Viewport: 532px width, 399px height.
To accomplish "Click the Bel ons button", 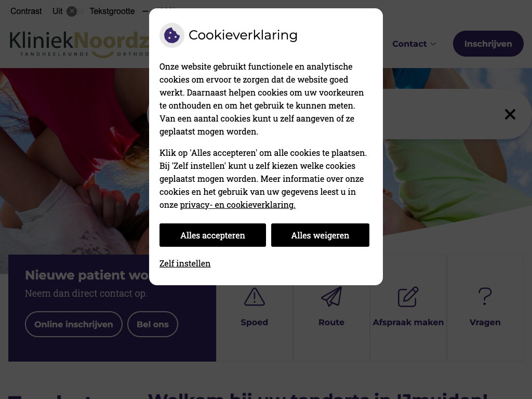I will click(153, 324).
